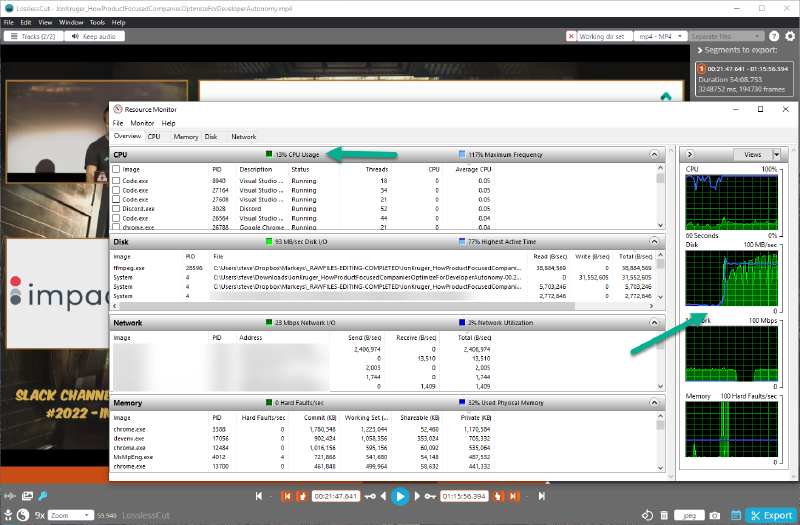Click Disk table horizontal scrollbar

pyautogui.click(x=346, y=306)
